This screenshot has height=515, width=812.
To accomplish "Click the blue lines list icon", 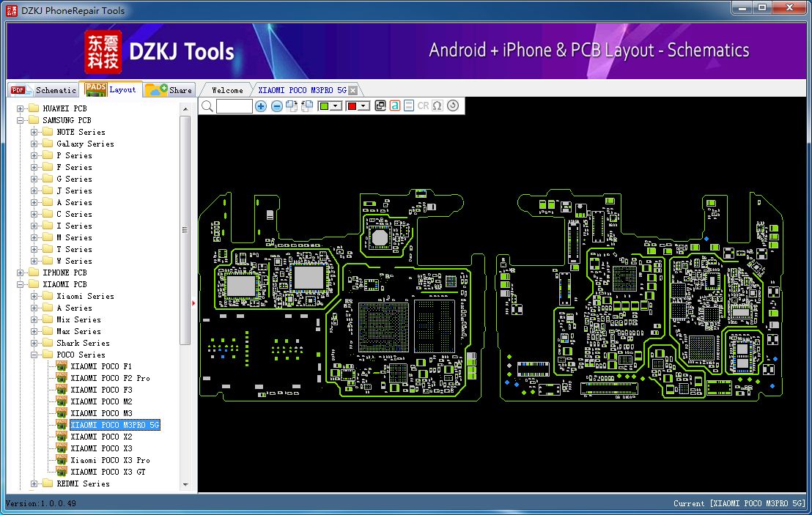I will click(x=409, y=106).
